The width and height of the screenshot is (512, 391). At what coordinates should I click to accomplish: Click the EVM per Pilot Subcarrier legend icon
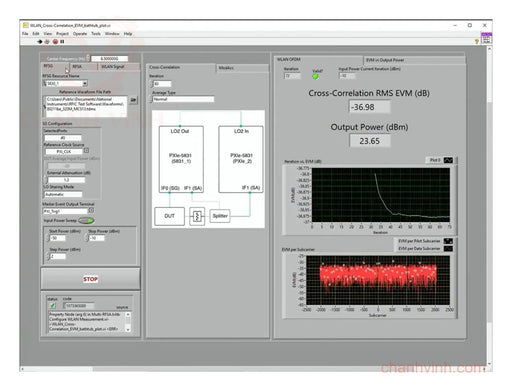click(448, 241)
